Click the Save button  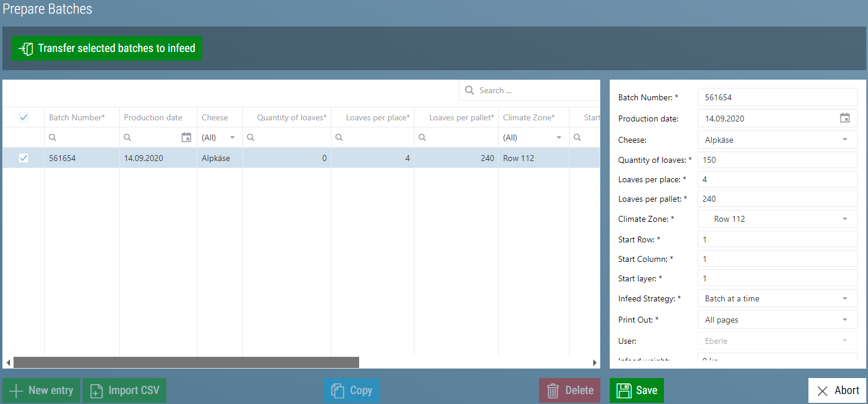point(636,390)
